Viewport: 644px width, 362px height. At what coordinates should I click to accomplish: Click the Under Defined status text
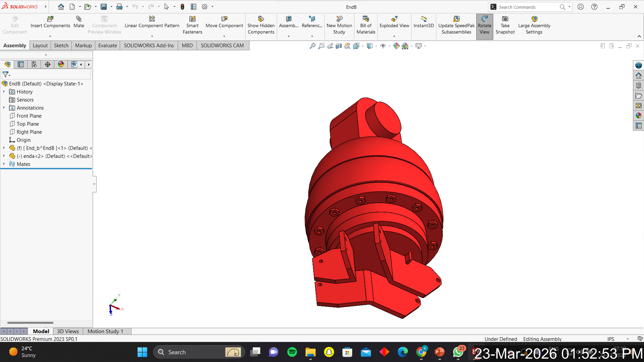(x=500, y=339)
